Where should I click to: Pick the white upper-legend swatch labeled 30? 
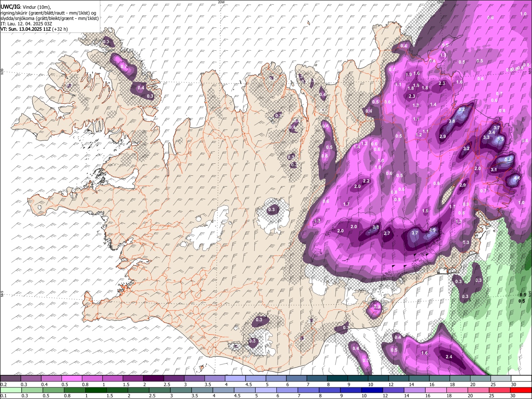point(521,379)
